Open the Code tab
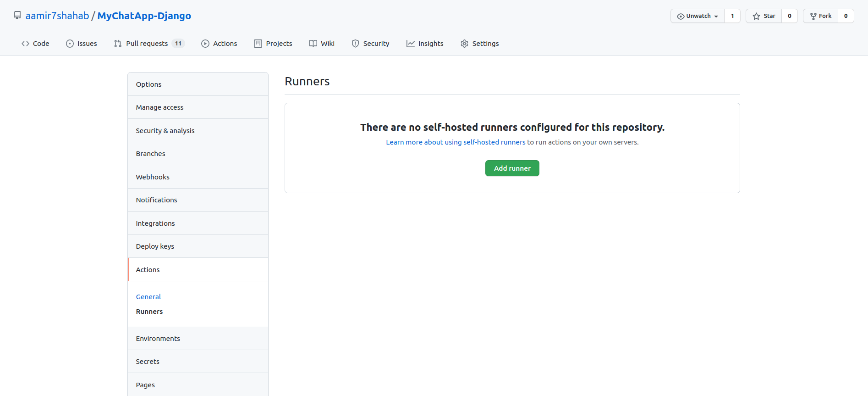This screenshot has height=396, width=868. [35, 44]
